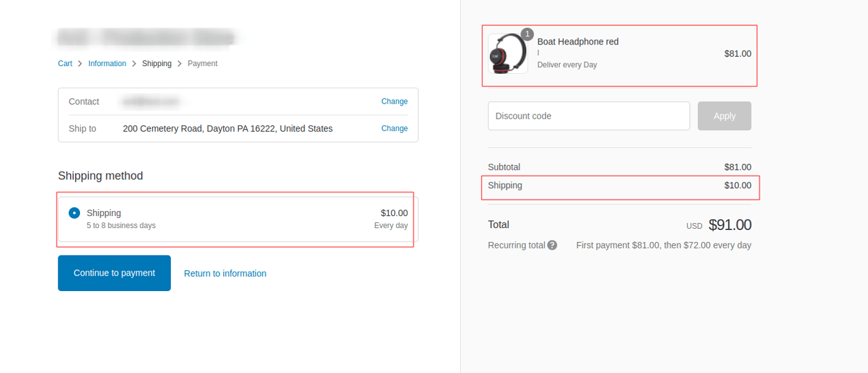Change the Ship to address
This screenshot has height=373, width=868.
point(394,128)
